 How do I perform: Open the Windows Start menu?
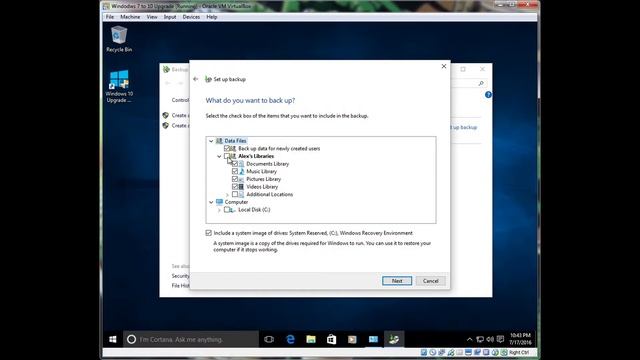[x=113, y=339]
